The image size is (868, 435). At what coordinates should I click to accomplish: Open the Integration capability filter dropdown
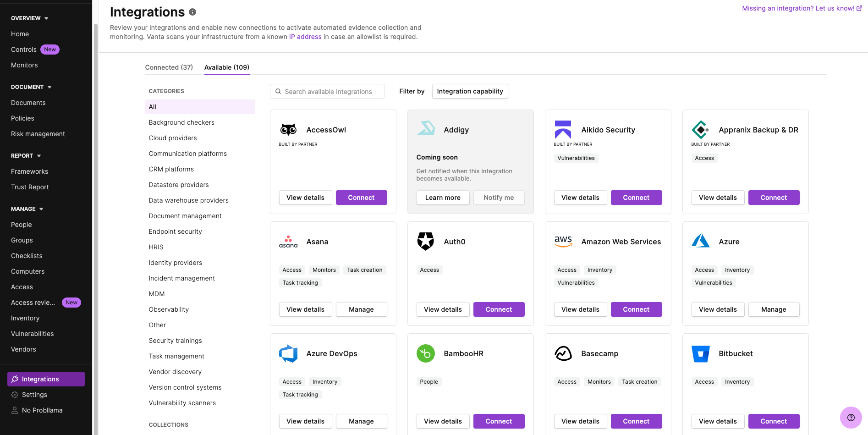point(470,91)
